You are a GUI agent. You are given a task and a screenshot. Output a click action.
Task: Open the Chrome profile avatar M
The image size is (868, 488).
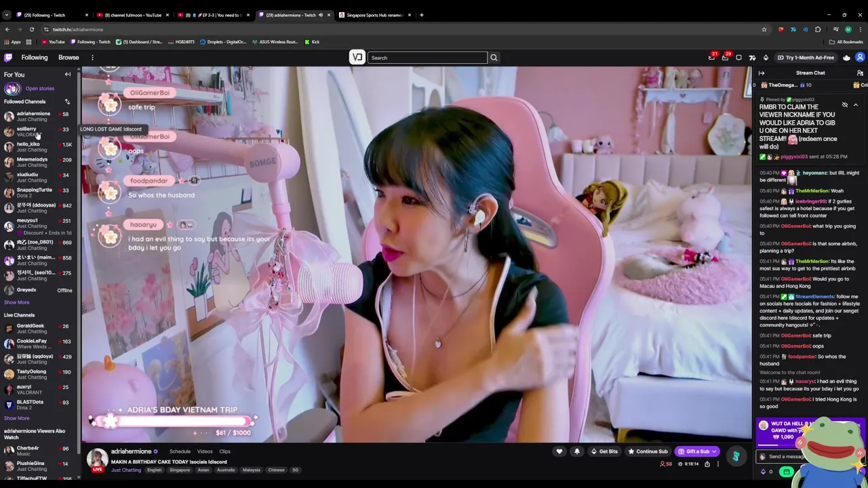848,29
